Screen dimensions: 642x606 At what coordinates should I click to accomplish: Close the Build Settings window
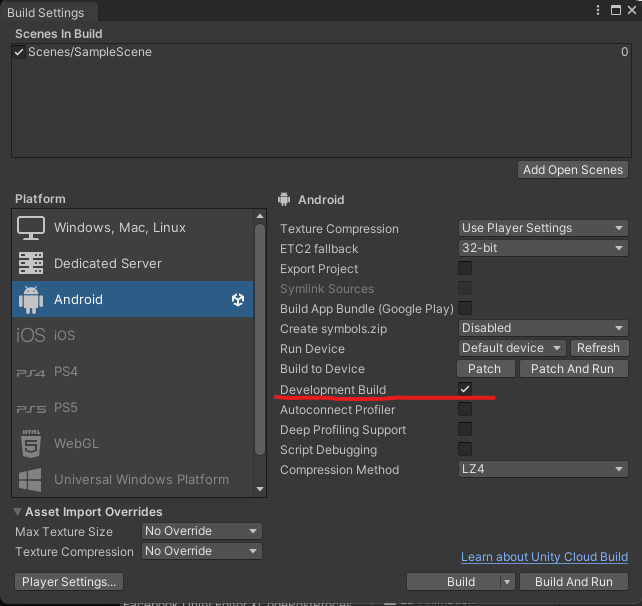(x=632, y=10)
